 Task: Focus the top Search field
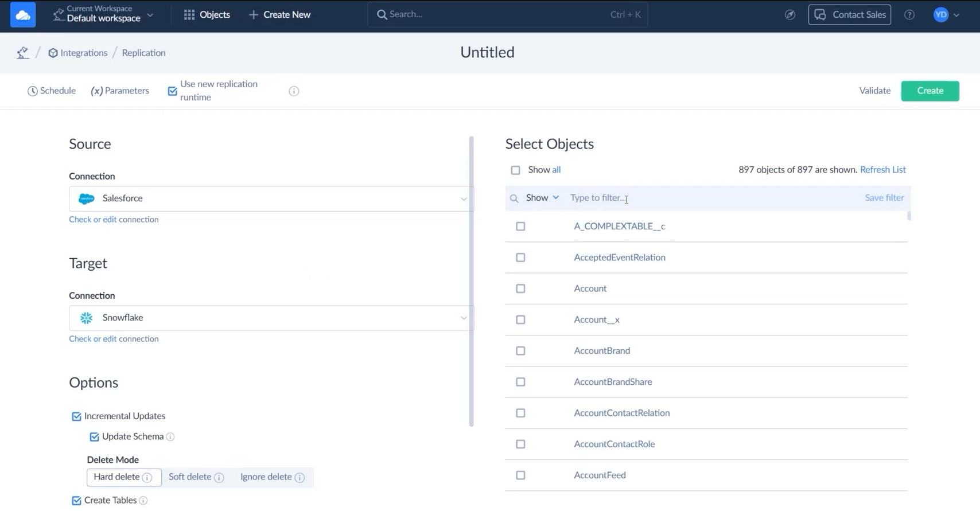[508, 15]
